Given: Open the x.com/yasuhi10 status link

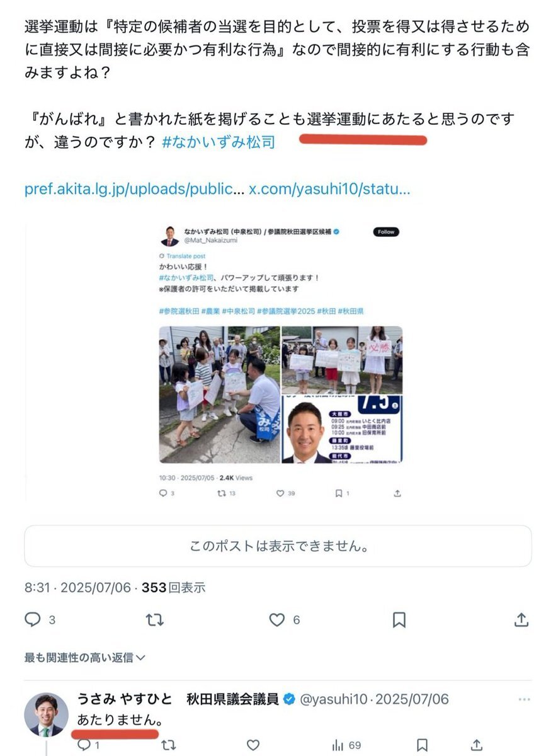Looking at the screenshot, I should click(330, 189).
